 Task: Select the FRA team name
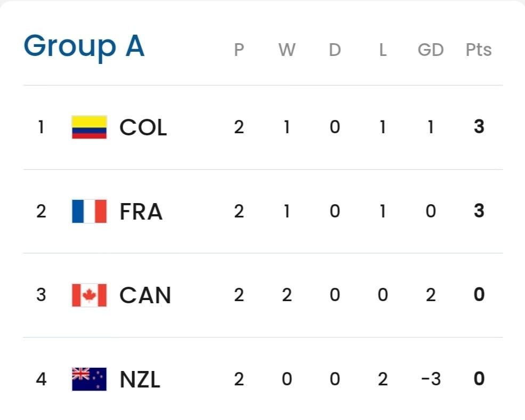click(x=141, y=212)
